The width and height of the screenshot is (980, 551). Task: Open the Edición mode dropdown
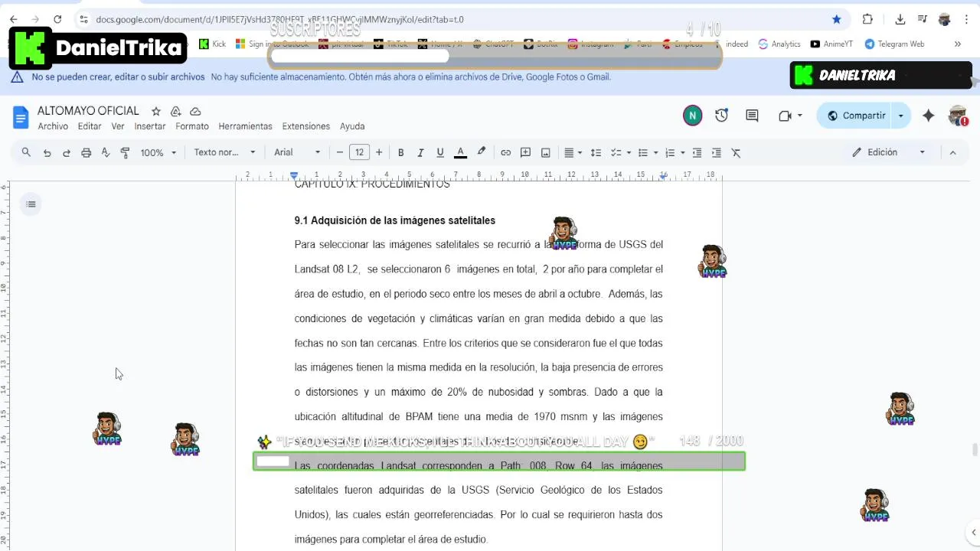(x=889, y=152)
